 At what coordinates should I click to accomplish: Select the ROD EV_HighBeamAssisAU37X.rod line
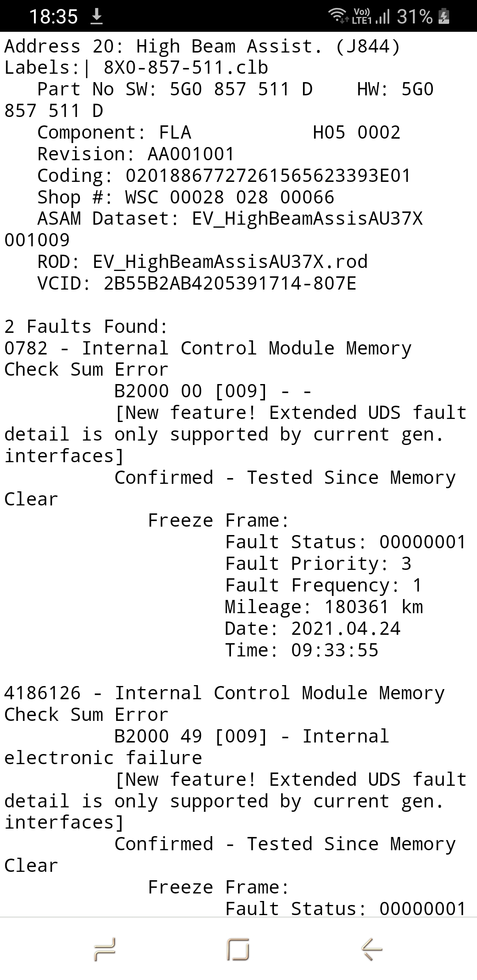202,262
